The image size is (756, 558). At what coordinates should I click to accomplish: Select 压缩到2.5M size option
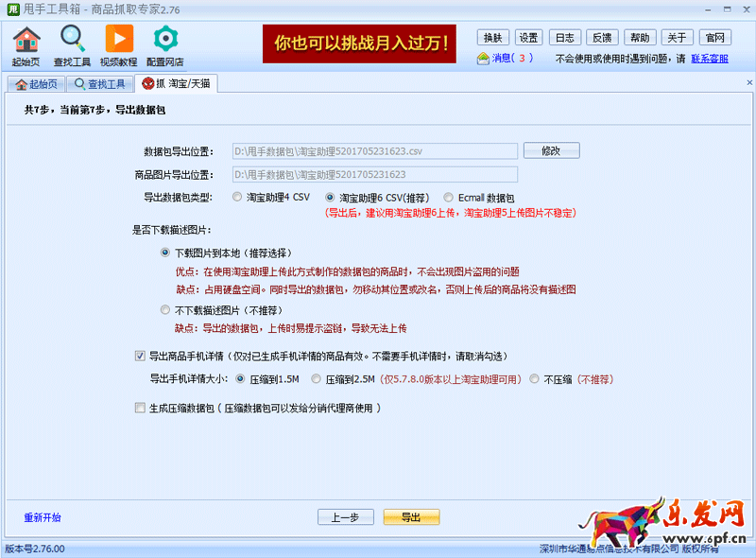(x=316, y=379)
